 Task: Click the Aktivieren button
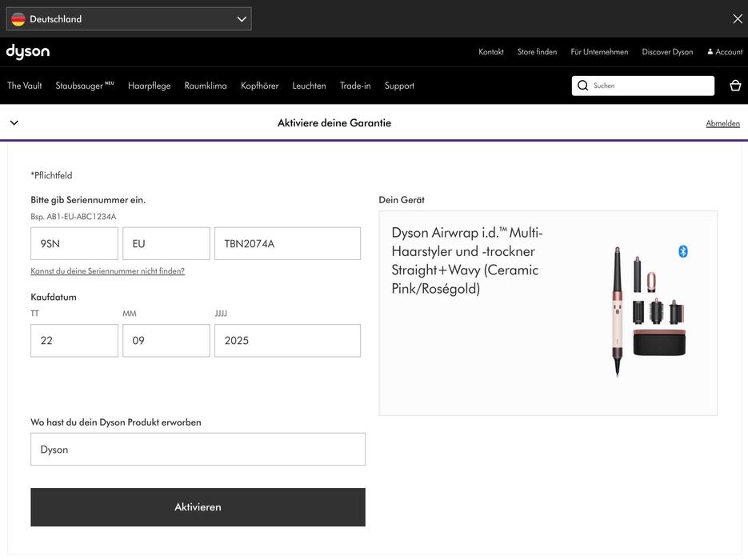point(198,507)
